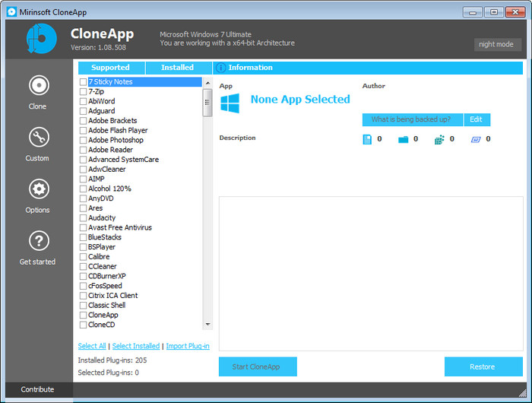Screen dimensions: 532x403
Task: Click Selected Plug-ins: 0 text
Action: [x=108, y=373]
